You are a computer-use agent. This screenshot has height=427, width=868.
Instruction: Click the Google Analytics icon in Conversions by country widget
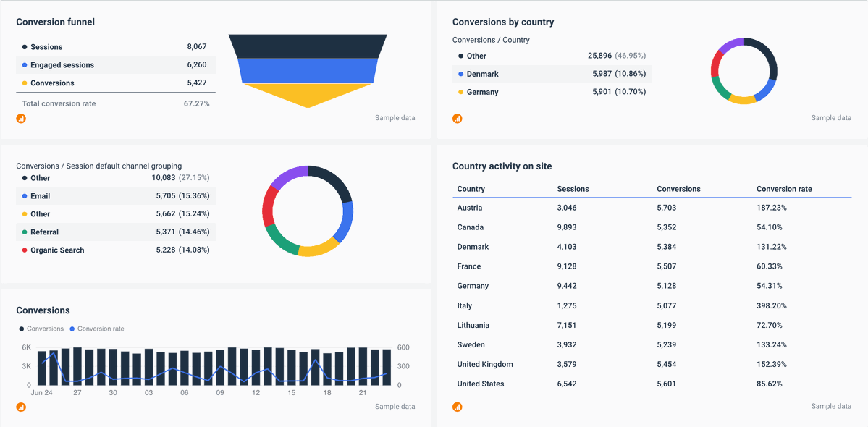(458, 119)
